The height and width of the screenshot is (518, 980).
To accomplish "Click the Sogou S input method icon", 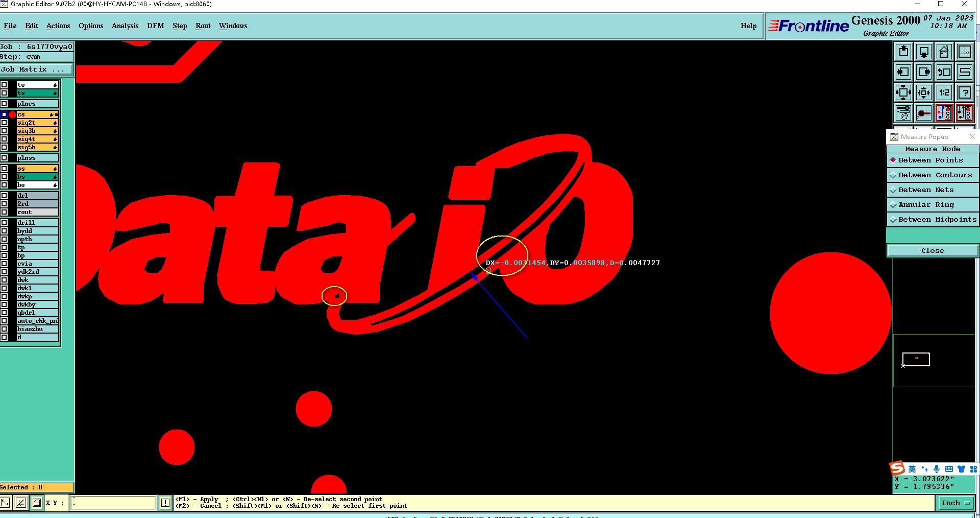I will [897, 468].
